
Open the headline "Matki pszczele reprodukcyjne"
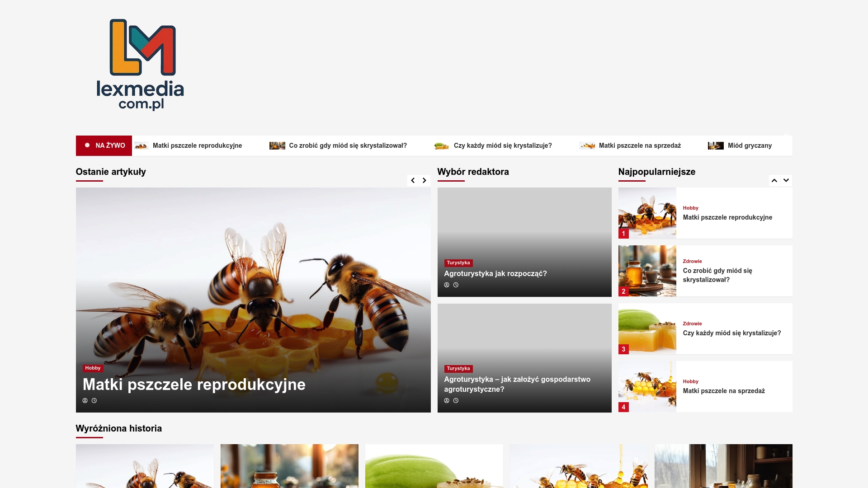pyautogui.click(x=193, y=385)
